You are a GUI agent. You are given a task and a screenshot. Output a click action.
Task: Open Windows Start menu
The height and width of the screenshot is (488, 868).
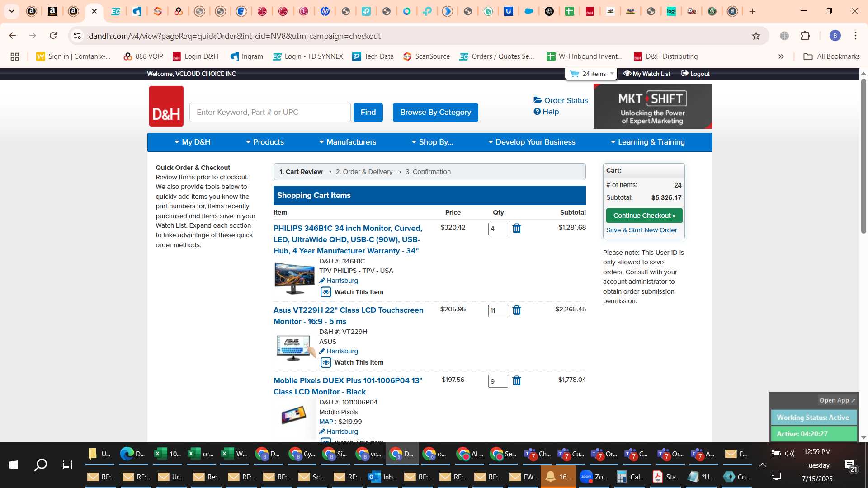pos(14,465)
